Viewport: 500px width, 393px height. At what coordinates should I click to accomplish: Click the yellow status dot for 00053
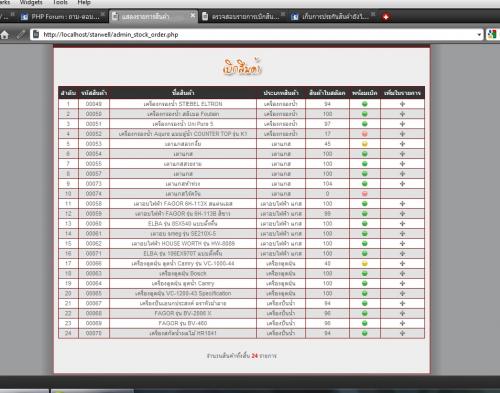coord(365,144)
